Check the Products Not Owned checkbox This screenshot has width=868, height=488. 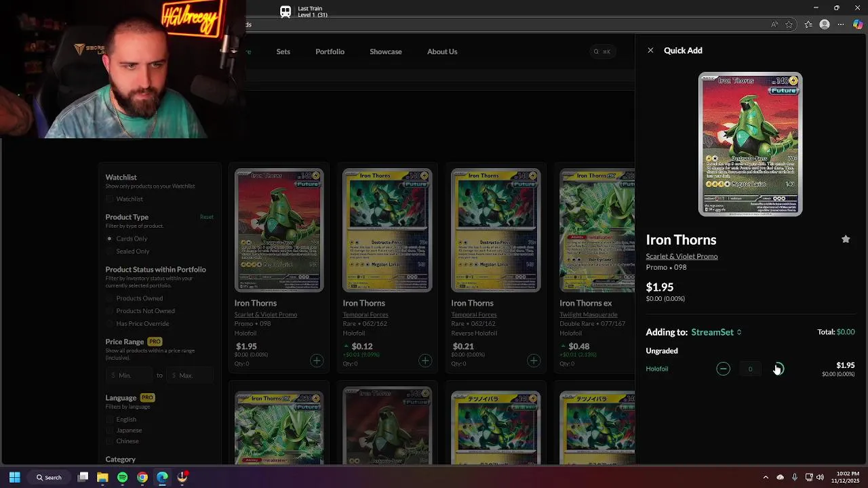tap(110, 311)
